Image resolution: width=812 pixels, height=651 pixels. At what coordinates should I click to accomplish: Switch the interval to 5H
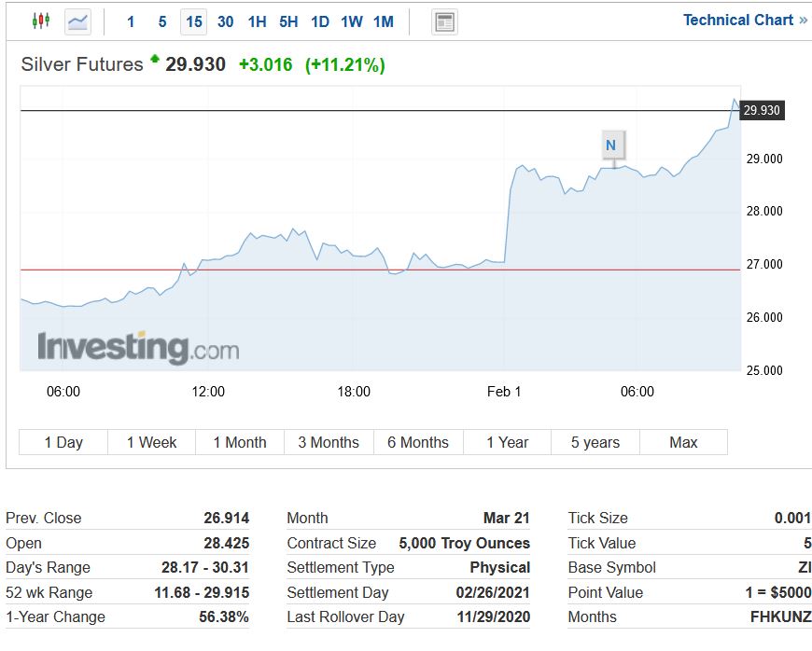click(288, 21)
